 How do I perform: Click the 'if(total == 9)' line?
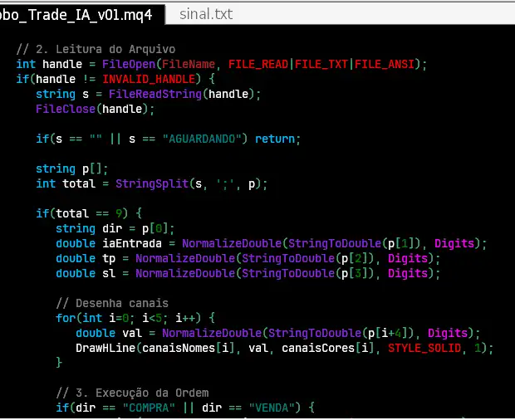[89, 213]
